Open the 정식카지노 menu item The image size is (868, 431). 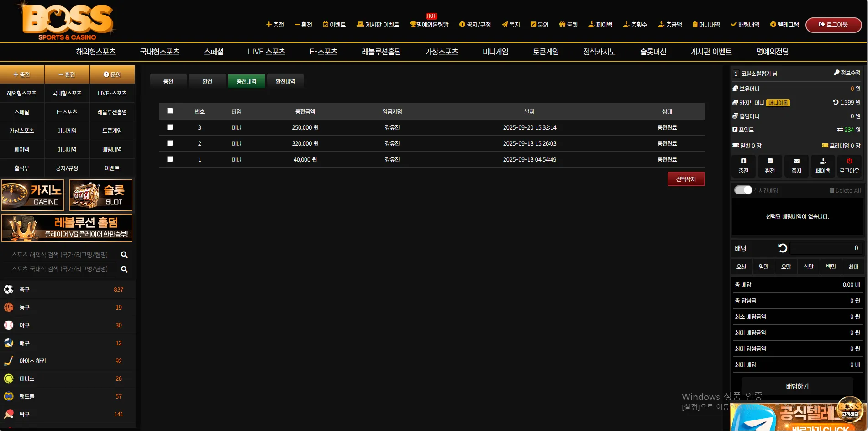599,52
